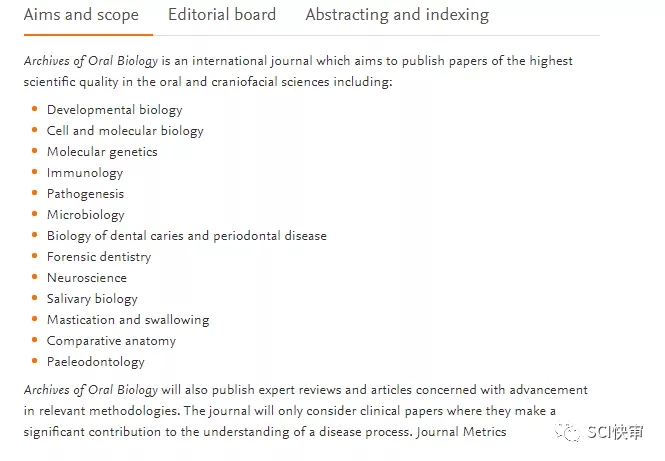The image size is (665, 461).
Task: Select the Cell and molecular biology entry
Action: click(x=125, y=131)
